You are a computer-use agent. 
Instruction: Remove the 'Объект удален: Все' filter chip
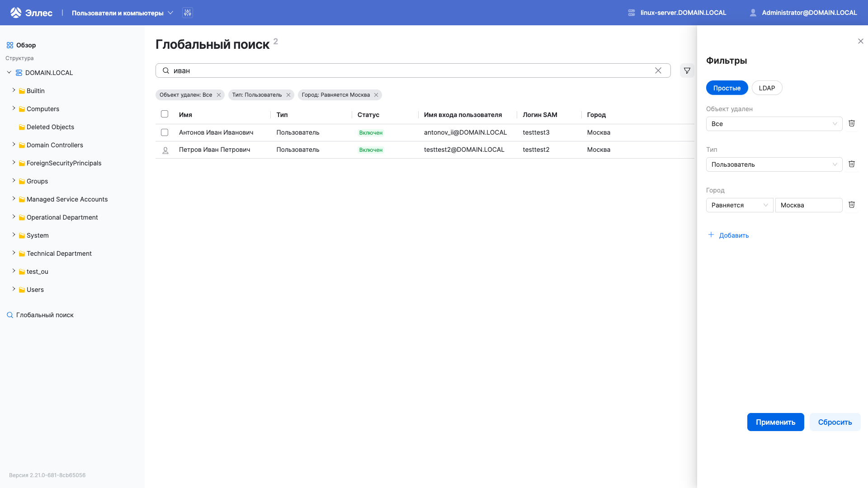click(219, 95)
